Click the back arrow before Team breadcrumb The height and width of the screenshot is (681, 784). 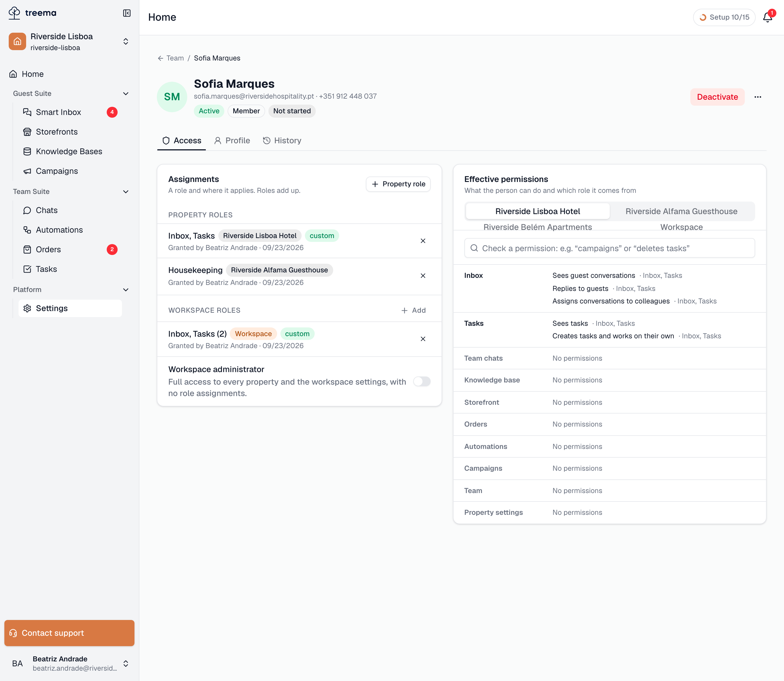coord(161,58)
